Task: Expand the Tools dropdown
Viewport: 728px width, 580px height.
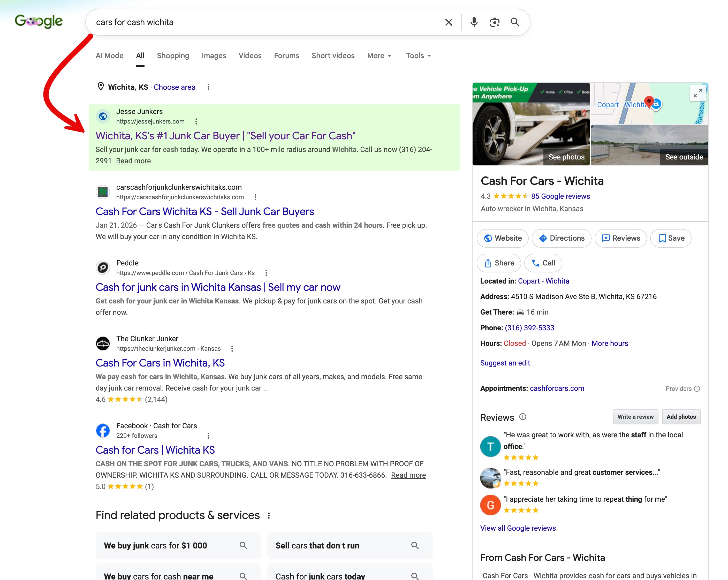Action: (418, 56)
